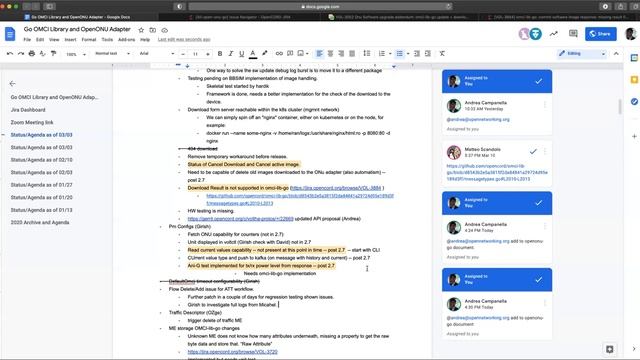Mark first assigned comment as done
The width and height of the screenshot is (640, 360).
(539, 81)
